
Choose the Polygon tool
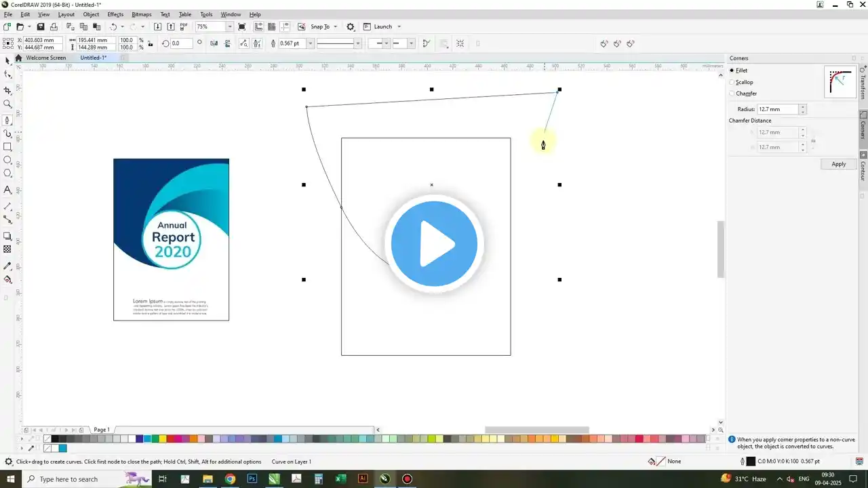(x=7, y=174)
